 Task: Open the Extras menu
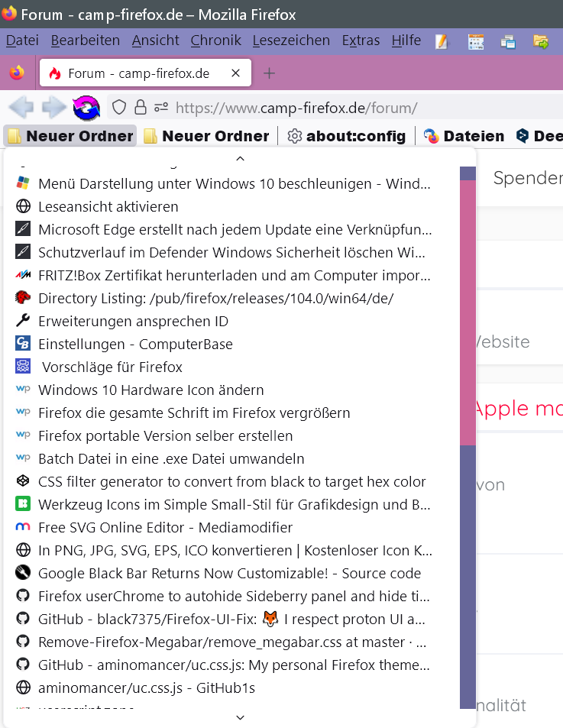click(x=361, y=40)
